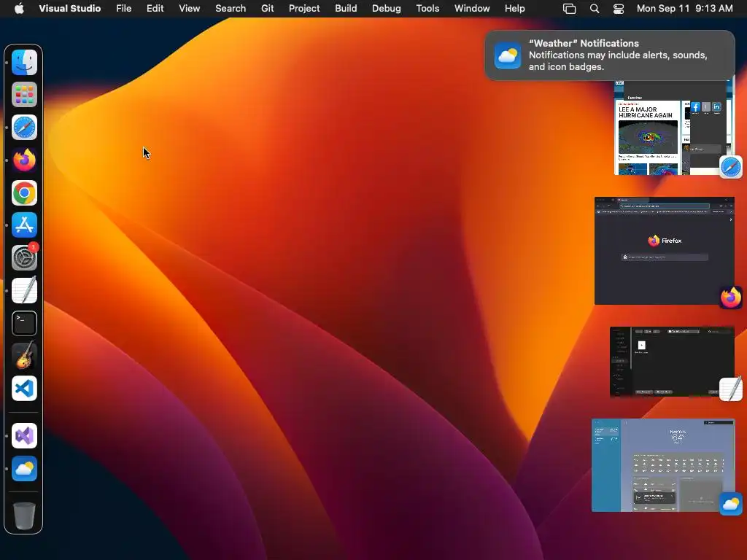Click the Stage Manager menu bar icon
The image size is (747, 560).
coord(569,9)
